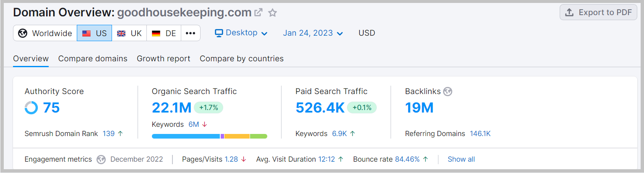644x173 pixels.
Task: Click Show all engagement metrics
Action: pos(461,159)
